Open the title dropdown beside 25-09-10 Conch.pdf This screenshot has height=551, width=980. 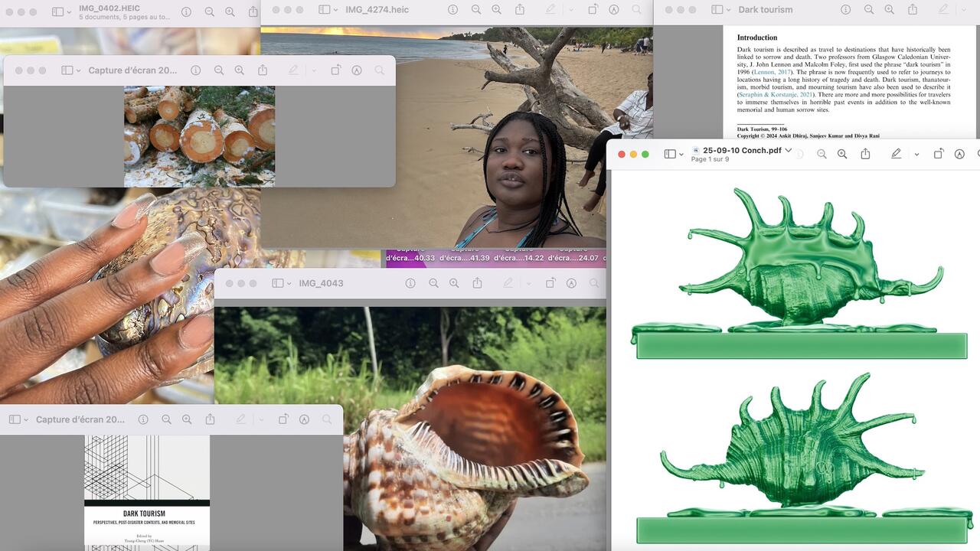[789, 150]
